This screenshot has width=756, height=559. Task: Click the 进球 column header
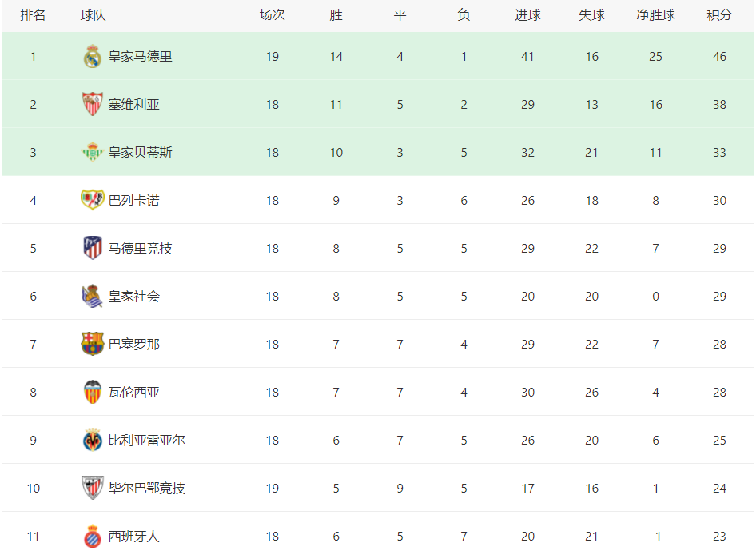[527, 15]
